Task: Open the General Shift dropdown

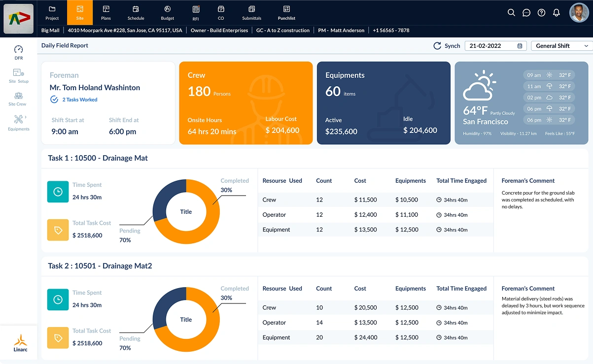Action: 560,45
